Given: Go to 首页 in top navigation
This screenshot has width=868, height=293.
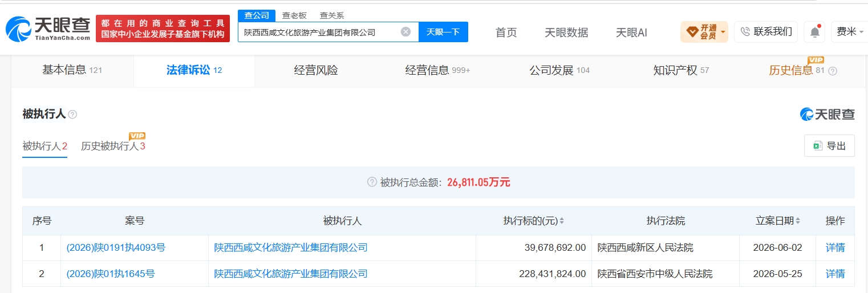Looking at the screenshot, I should coord(506,32).
